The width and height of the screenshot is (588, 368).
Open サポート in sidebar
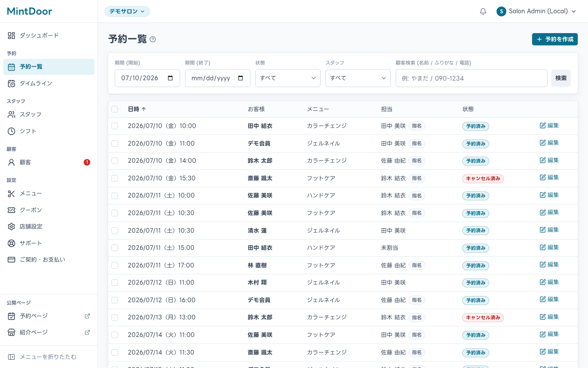(49, 243)
